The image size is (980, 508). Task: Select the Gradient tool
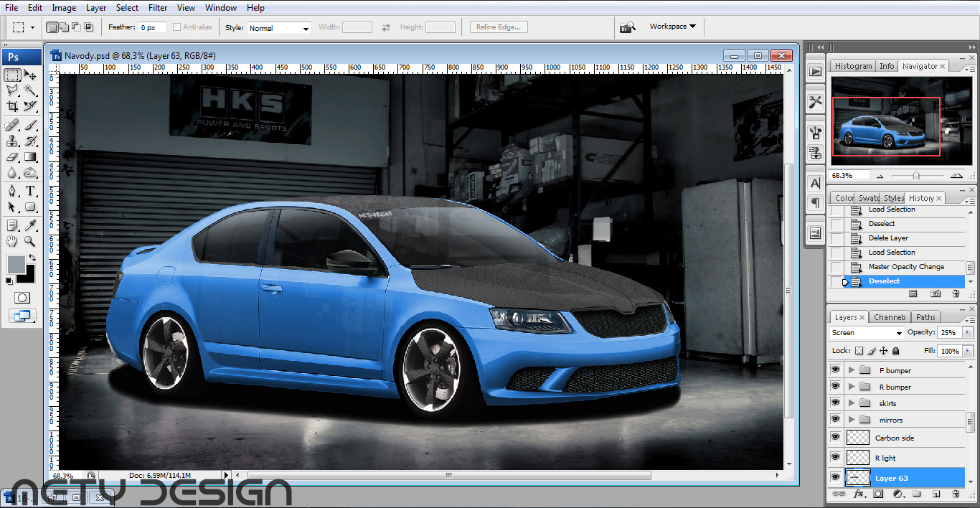coord(30,156)
